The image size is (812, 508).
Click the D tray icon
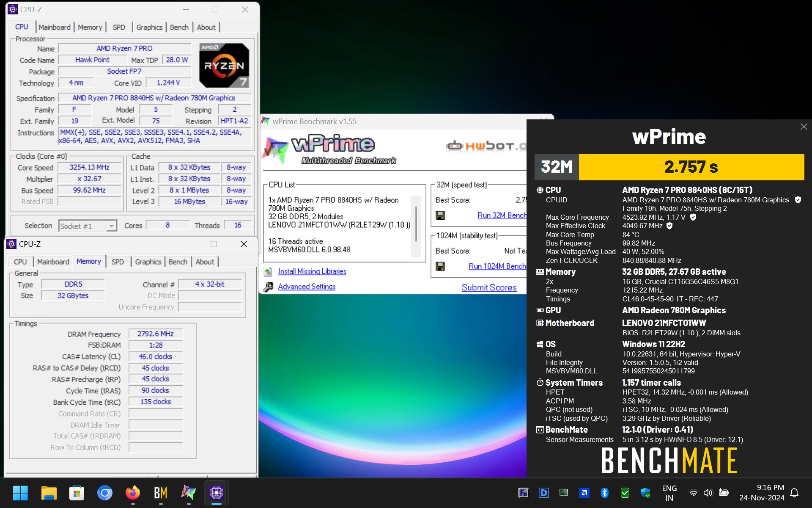click(544, 493)
